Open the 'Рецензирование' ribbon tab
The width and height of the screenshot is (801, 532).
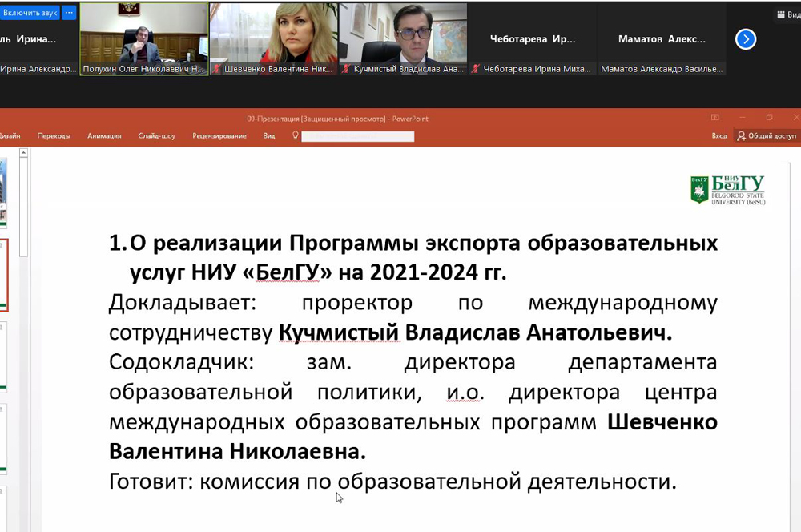click(x=219, y=136)
